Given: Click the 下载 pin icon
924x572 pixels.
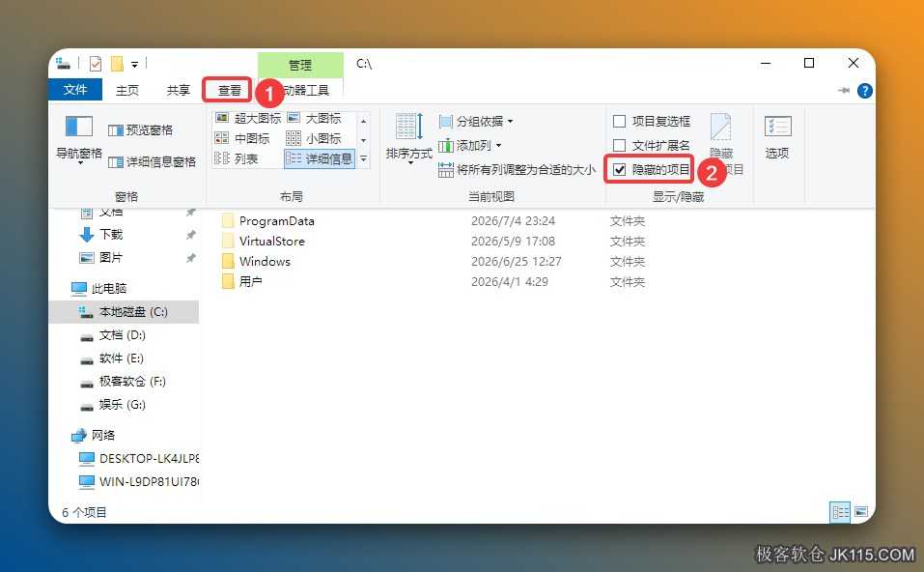Looking at the screenshot, I should pyautogui.click(x=190, y=235).
